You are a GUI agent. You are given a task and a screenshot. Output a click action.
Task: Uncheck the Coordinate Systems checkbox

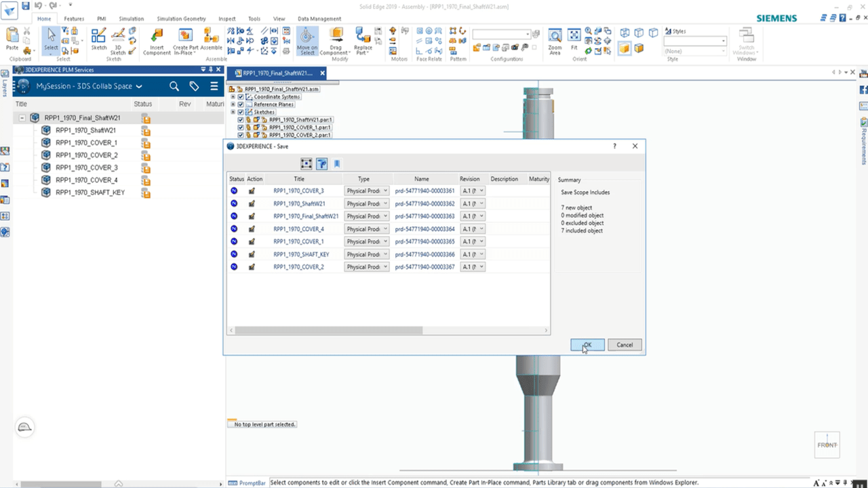pyautogui.click(x=241, y=97)
